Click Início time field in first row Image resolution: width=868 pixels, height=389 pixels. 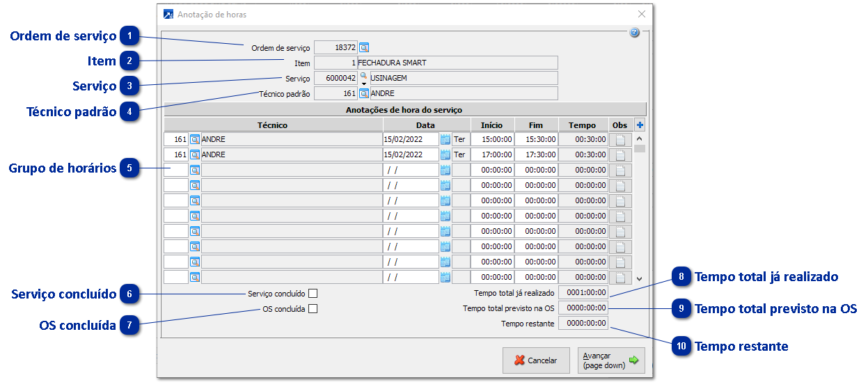pyautogui.click(x=492, y=139)
